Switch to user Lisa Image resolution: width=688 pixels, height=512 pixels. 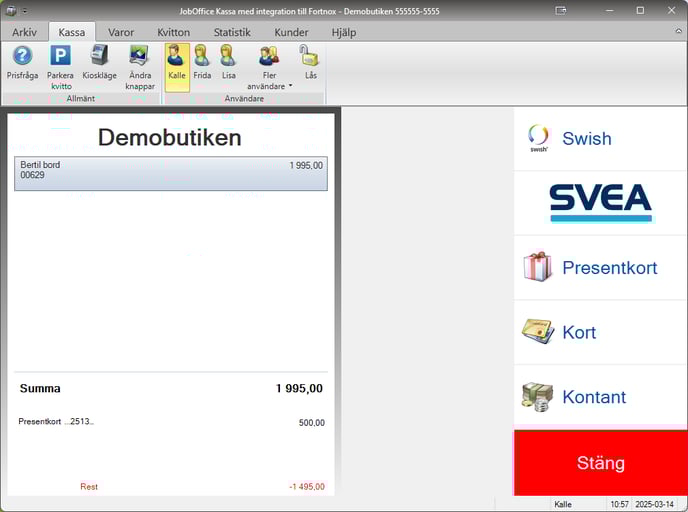229,63
